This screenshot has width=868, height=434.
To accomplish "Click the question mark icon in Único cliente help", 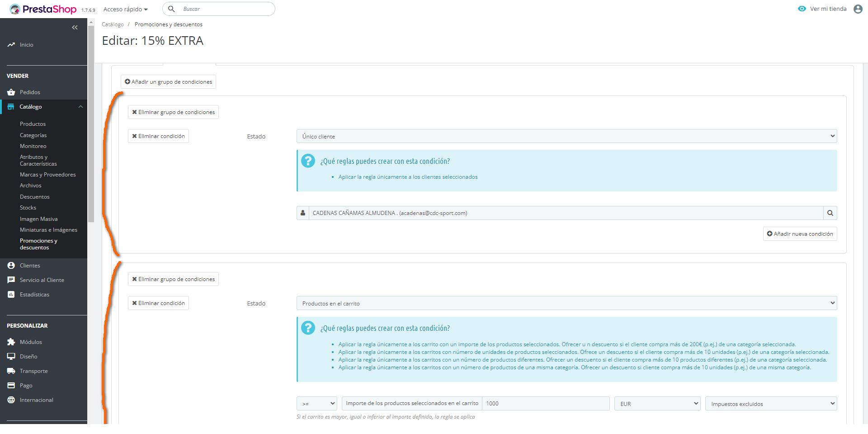I will 308,161.
